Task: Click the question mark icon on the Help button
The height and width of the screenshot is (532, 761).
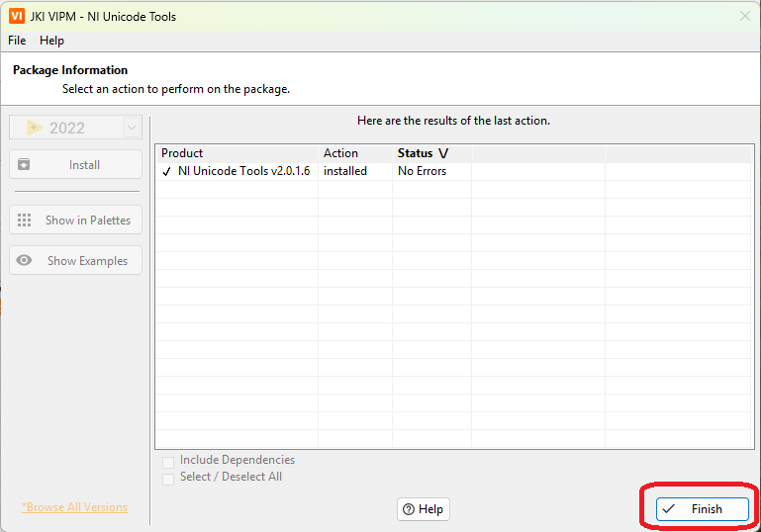Action: coord(409,509)
